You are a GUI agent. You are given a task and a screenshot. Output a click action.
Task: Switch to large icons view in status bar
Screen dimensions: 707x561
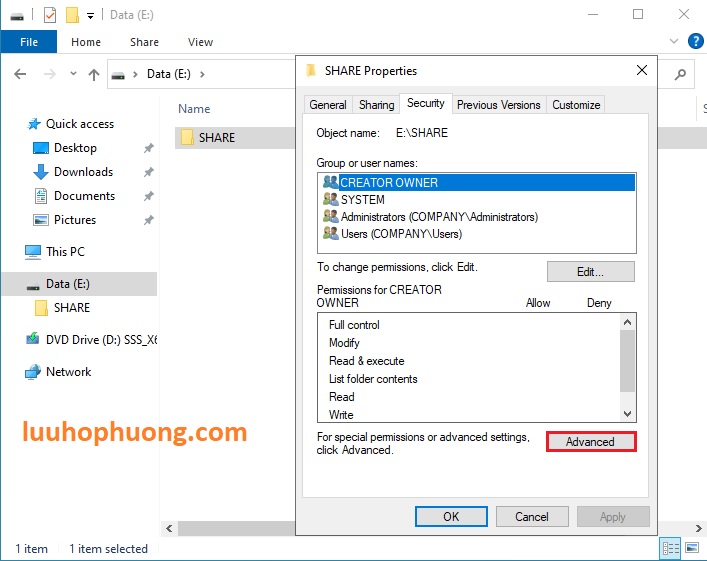[x=691, y=548]
